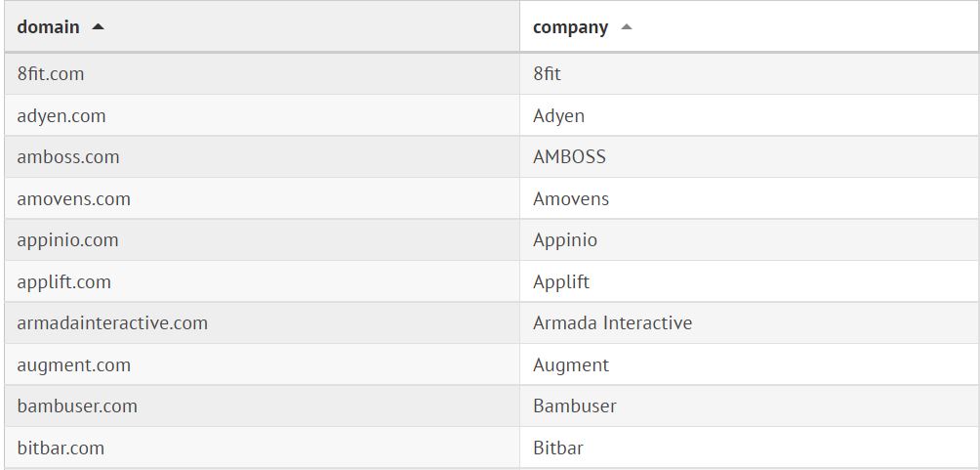This screenshot has width=980, height=470.
Task: Click the adyen.com domain cell
Action: 61,116
